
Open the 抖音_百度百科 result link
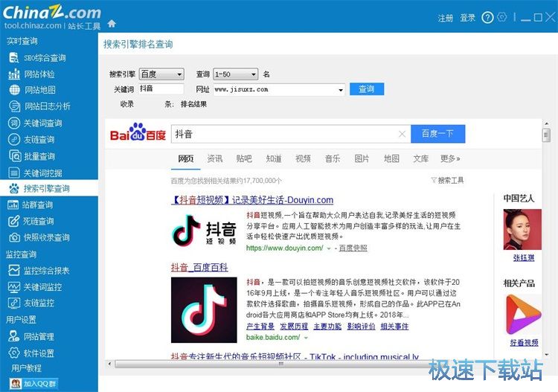point(199,268)
